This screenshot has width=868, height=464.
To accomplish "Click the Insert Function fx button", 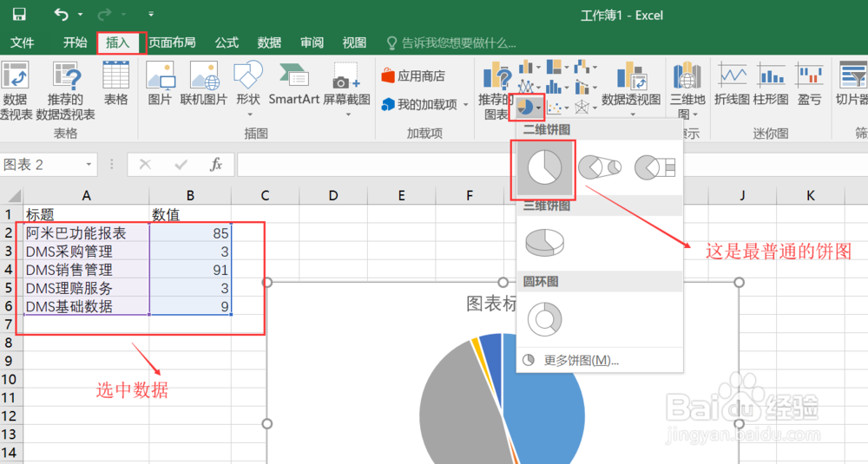I will click(216, 164).
